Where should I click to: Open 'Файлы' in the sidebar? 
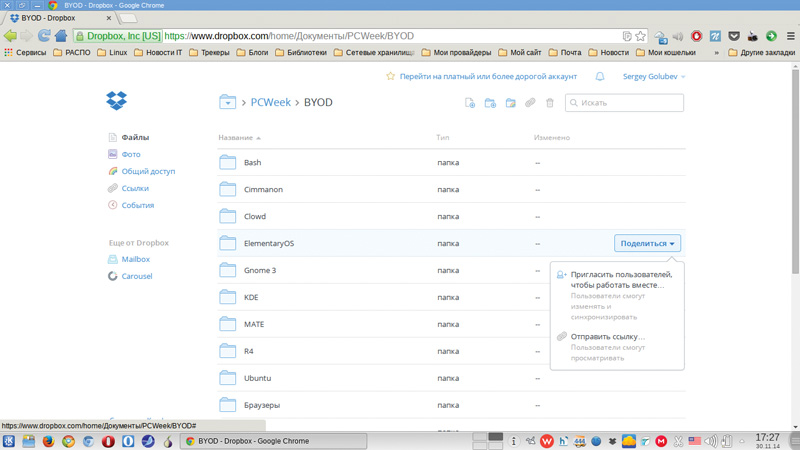pyautogui.click(x=129, y=137)
